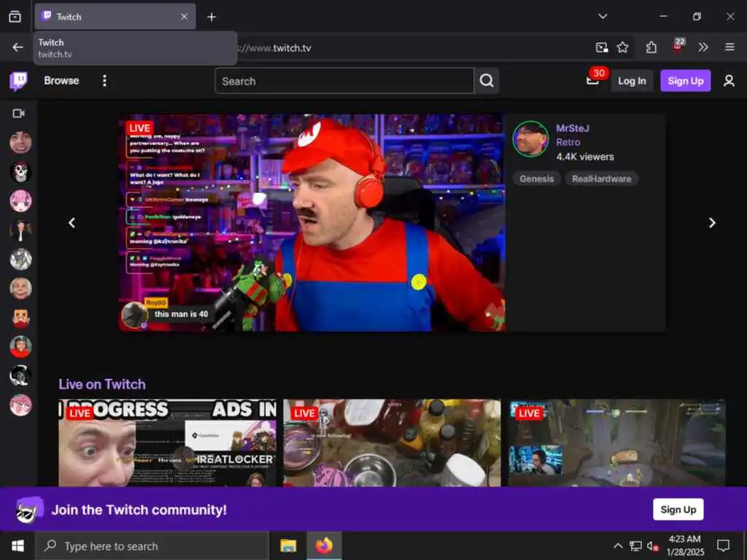Open the suited man avatar channel in sidebar
Image resolution: width=747 pixels, height=560 pixels.
20,230
